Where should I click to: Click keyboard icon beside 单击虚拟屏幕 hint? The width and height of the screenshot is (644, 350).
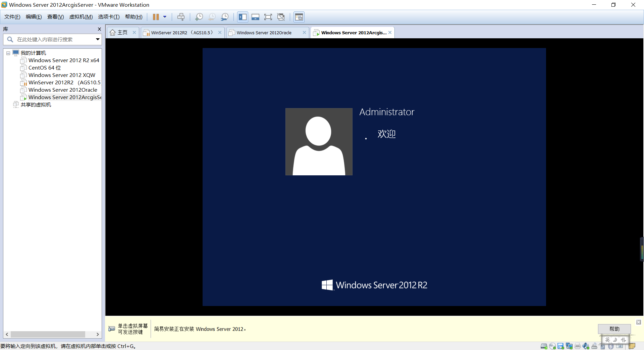(112, 329)
